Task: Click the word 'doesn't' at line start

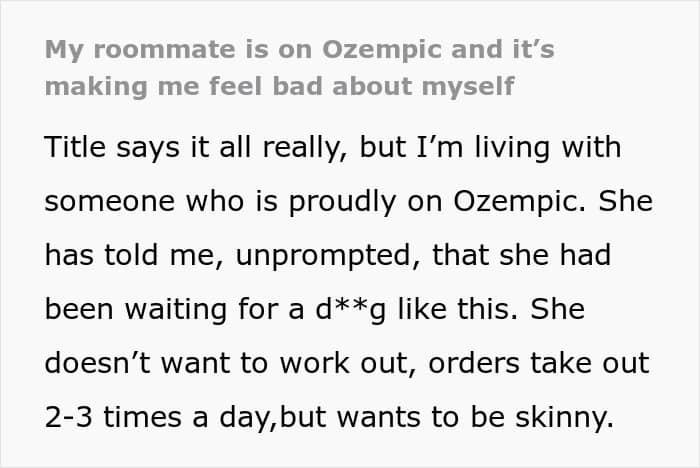Action: coord(98,363)
